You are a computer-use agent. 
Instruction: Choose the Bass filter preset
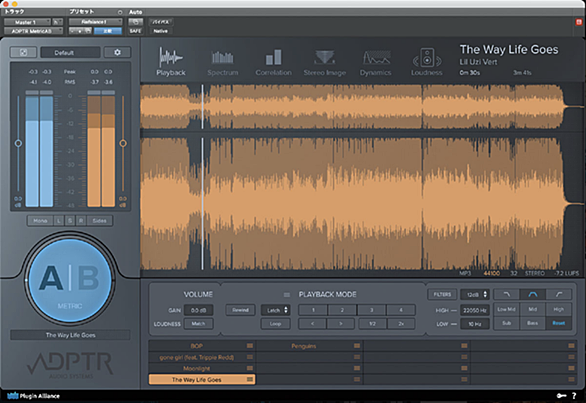coord(533,323)
